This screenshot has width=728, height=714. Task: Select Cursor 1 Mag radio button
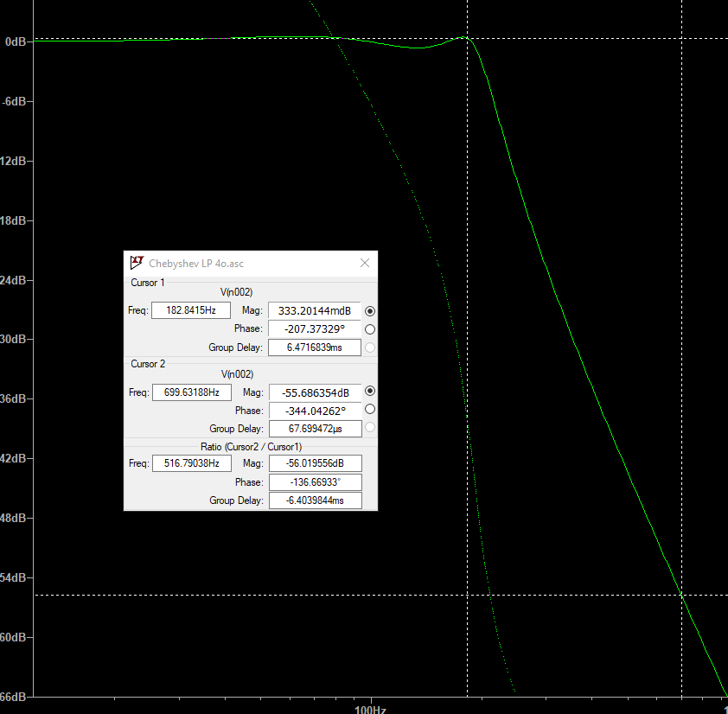pyautogui.click(x=370, y=311)
